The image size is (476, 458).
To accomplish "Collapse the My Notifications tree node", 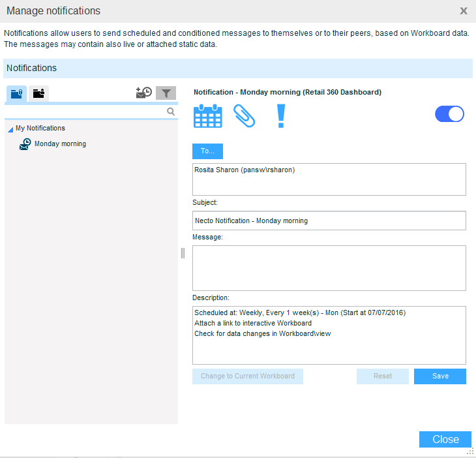I will click(10, 129).
